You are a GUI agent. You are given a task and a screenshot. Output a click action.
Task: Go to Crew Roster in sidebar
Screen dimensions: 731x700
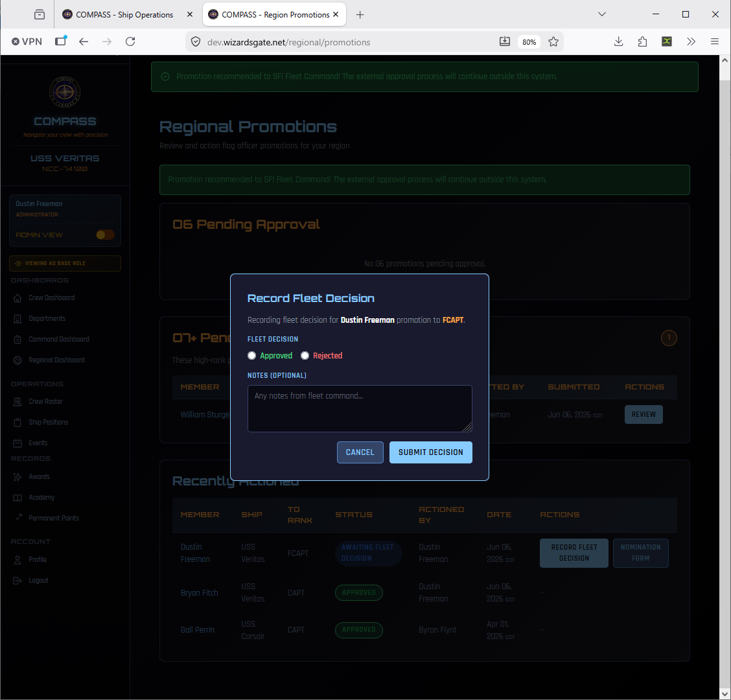coord(45,402)
